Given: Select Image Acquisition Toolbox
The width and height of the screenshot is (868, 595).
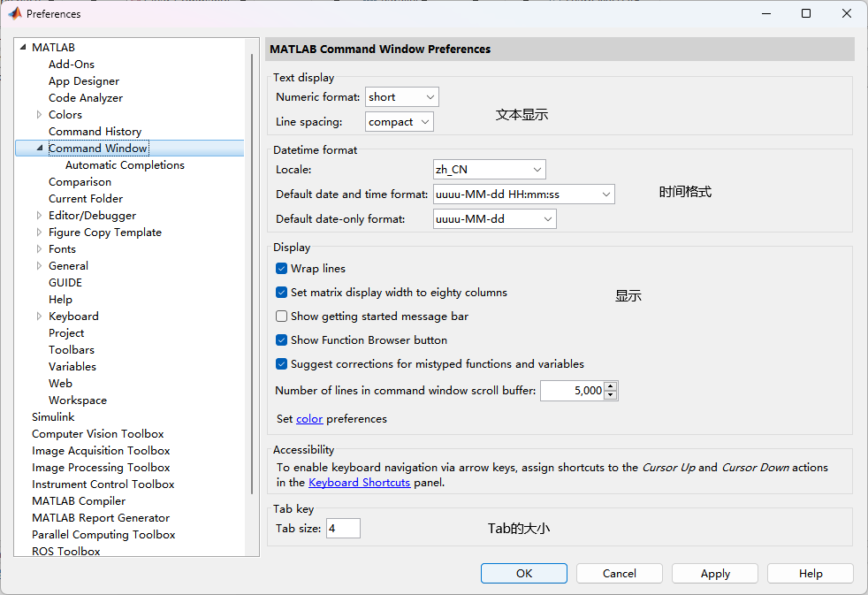Looking at the screenshot, I should tap(101, 451).
